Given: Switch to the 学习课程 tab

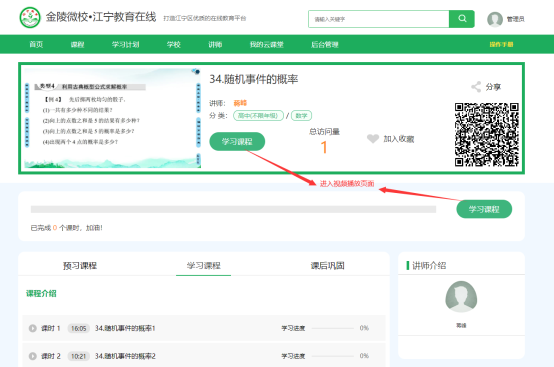Looking at the screenshot, I should click(x=204, y=265).
